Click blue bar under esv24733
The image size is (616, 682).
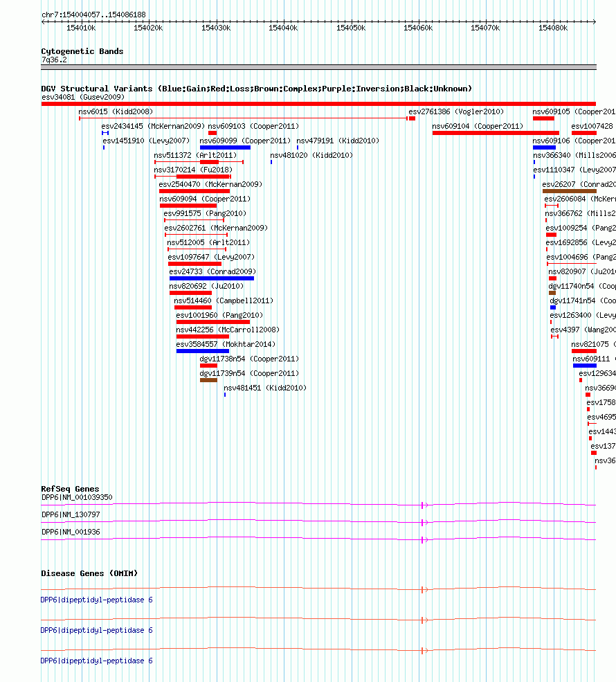(212, 278)
